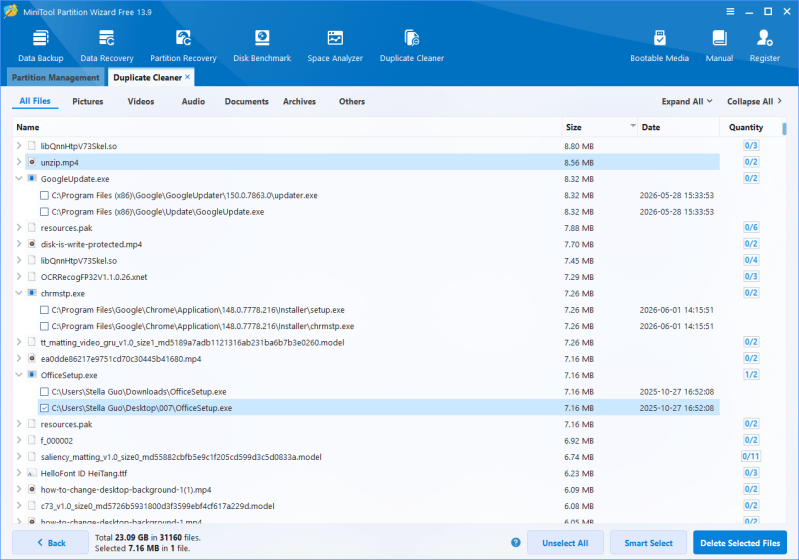Image resolution: width=799 pixels, height=560 pixels.
Task: Click the Register icon
Action: [x=764, y=46]
